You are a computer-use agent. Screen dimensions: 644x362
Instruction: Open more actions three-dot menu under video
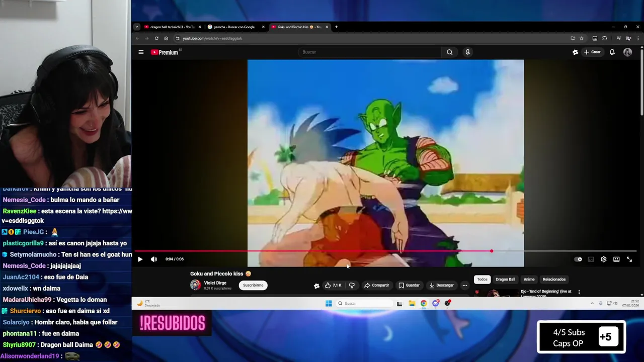465,285
